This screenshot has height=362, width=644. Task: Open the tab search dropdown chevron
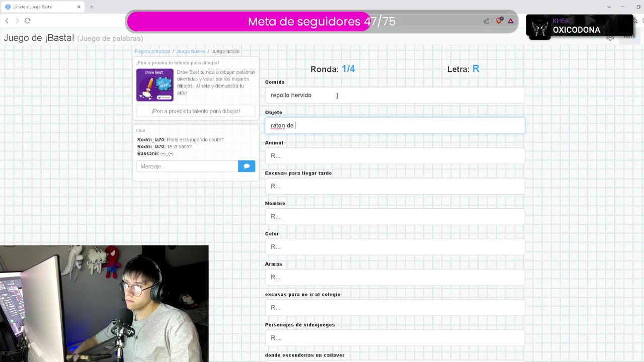[609, 7]
